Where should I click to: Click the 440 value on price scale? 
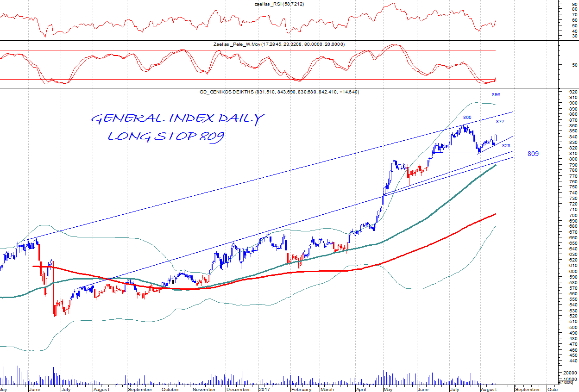[570, 361]
